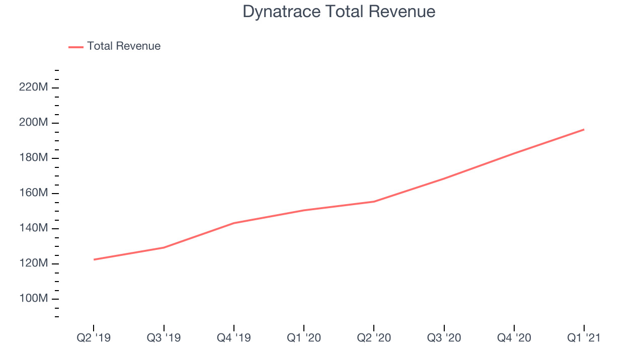
Task: Click the revenue line point at Q4 '19
Action: 233,223
